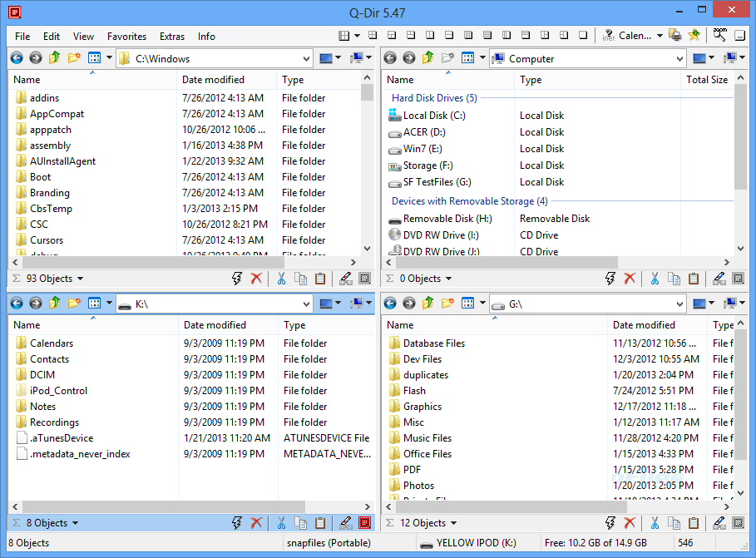The height and width of the screenshot is (558, 756).
Task: Click the zoom magnifier icon in the top toolbar
Action: 719,36
